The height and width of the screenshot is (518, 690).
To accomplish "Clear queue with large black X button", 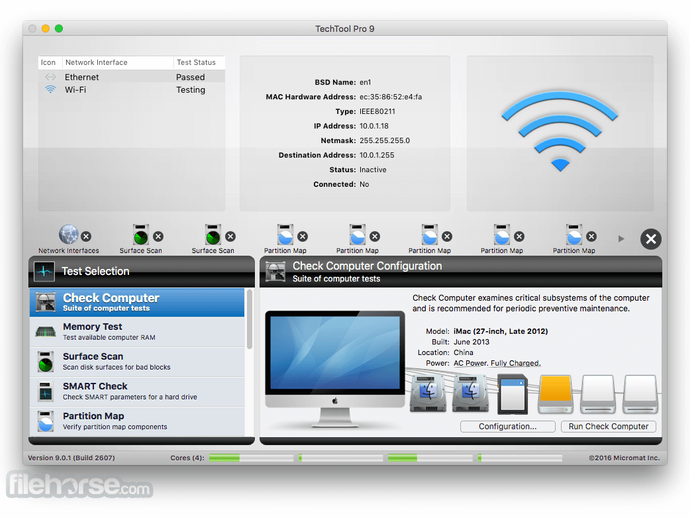I will 651,239.
